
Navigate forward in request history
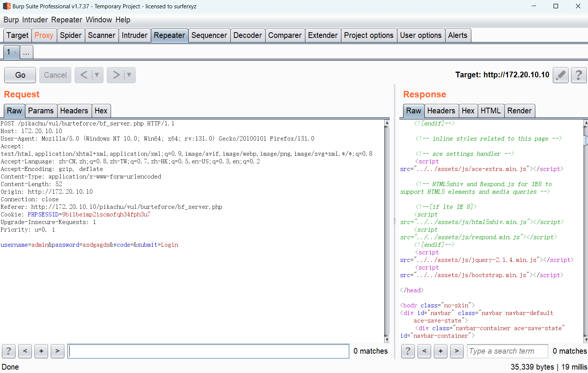(116, 75)
